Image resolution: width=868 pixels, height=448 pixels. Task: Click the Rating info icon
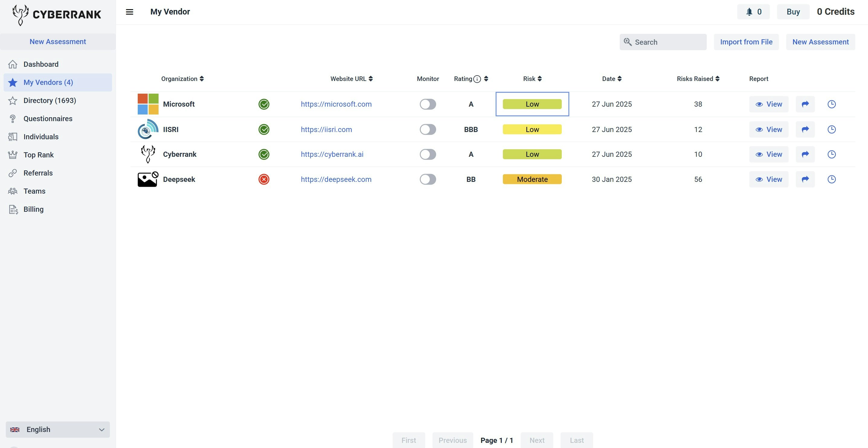pos(477,79)
